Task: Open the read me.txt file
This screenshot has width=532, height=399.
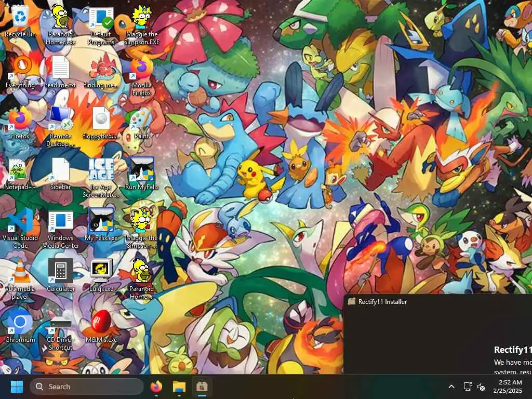Action: pos(60,72)
